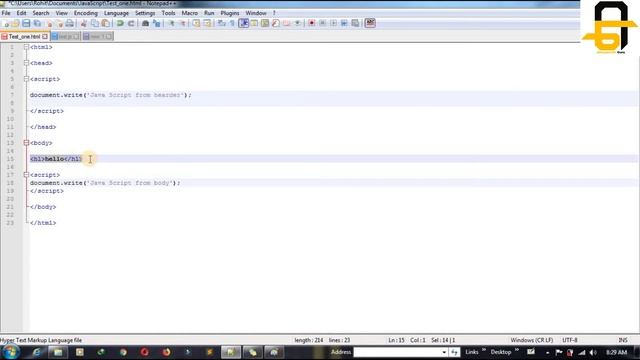Click the 'Java Script from hearder' code line

pos(110,95)
